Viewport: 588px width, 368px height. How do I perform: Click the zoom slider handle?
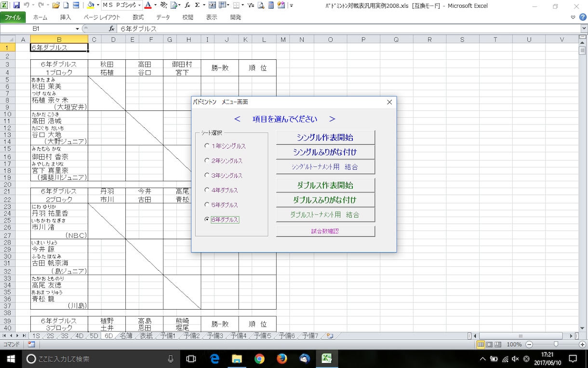coord(556,344)
